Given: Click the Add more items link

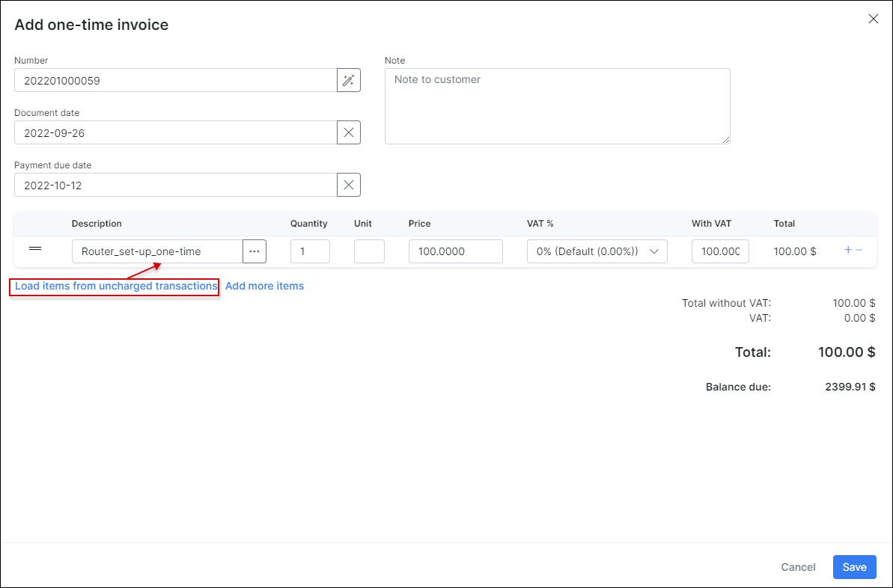Looking at the screenshot, I should (264, 287).
